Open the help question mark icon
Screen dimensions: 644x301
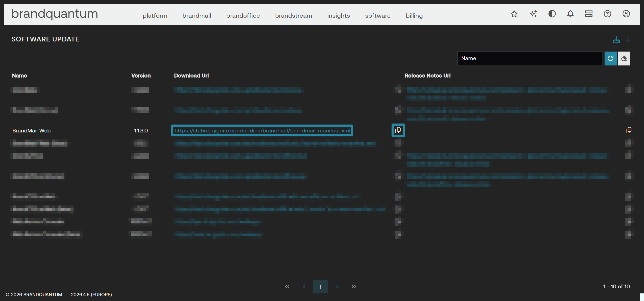(x=607, y=14)
